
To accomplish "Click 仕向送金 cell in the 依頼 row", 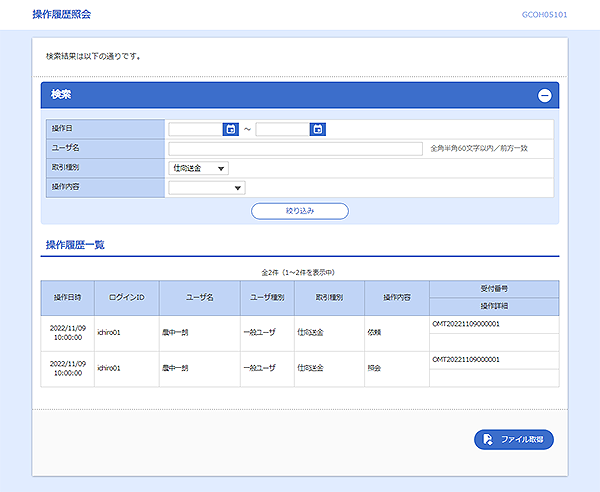I will [x=329, y=333].
